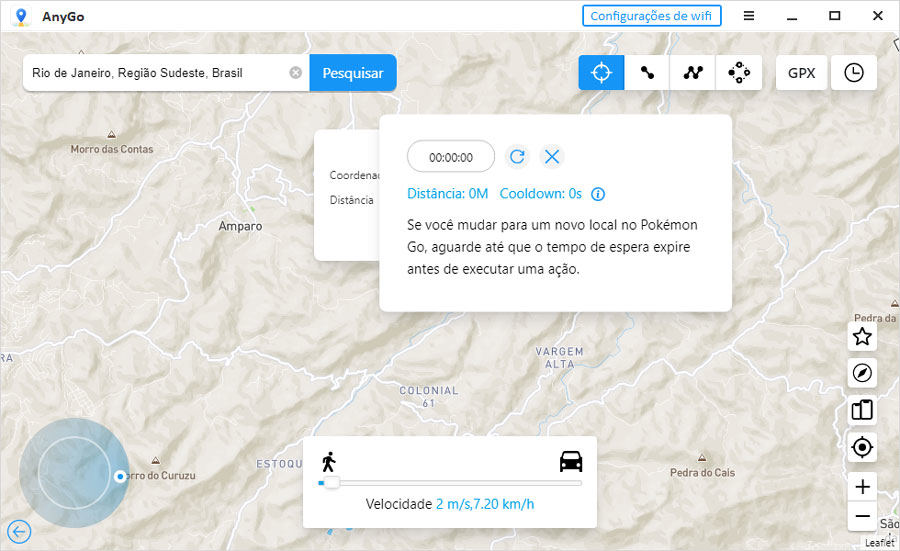Screen dimensions: 900x551
Task: Open the history clock icon
Action: click(x=854, y=73)
